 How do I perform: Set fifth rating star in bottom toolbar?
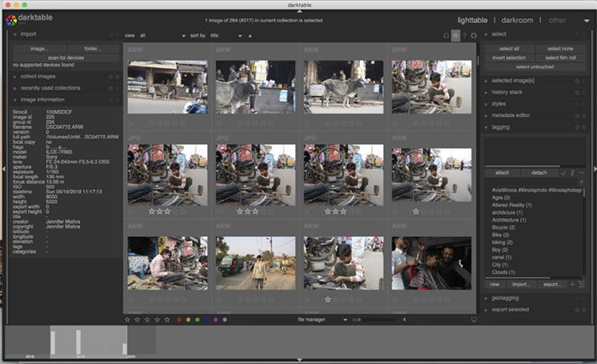pos(167,320)
